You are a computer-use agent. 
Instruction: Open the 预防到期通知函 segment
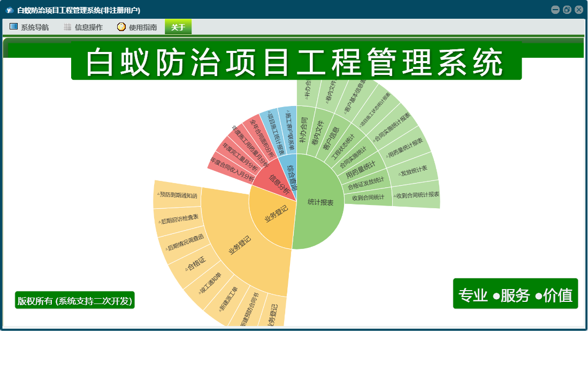178,195
